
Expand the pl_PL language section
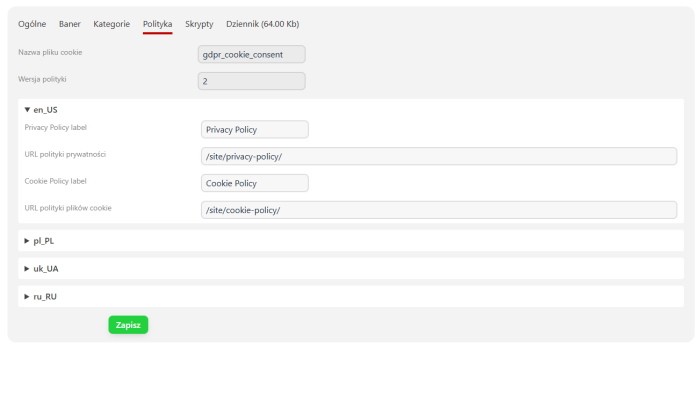pyautogui.click(x=40, y=241)
